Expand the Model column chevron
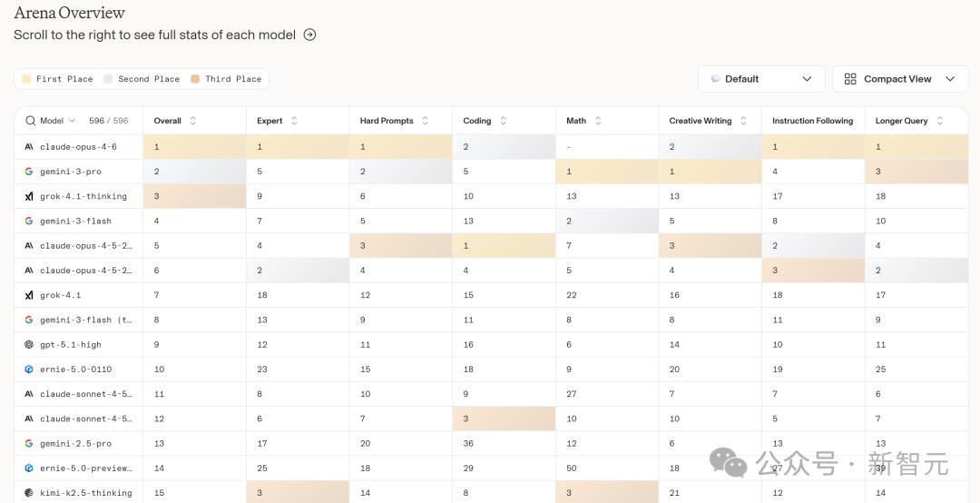The image size is (980, 503). tap(72, 121)
